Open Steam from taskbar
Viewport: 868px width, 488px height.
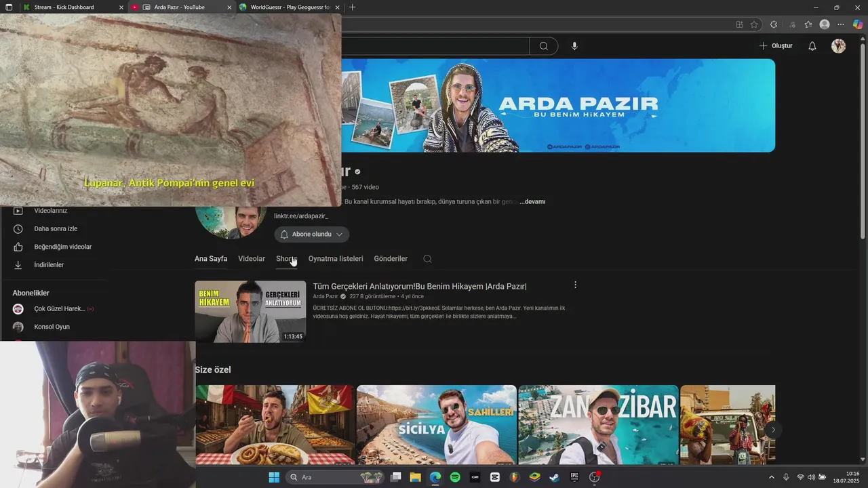[x=555, y=477]
